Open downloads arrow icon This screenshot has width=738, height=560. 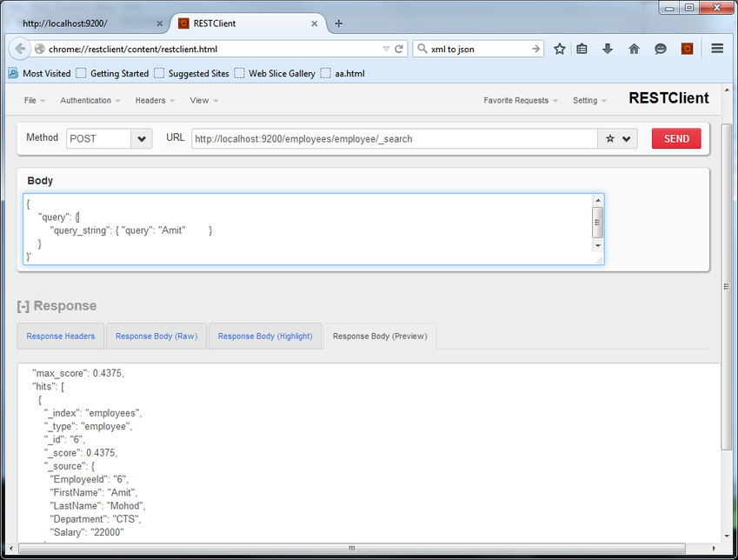tap(608, 49)
